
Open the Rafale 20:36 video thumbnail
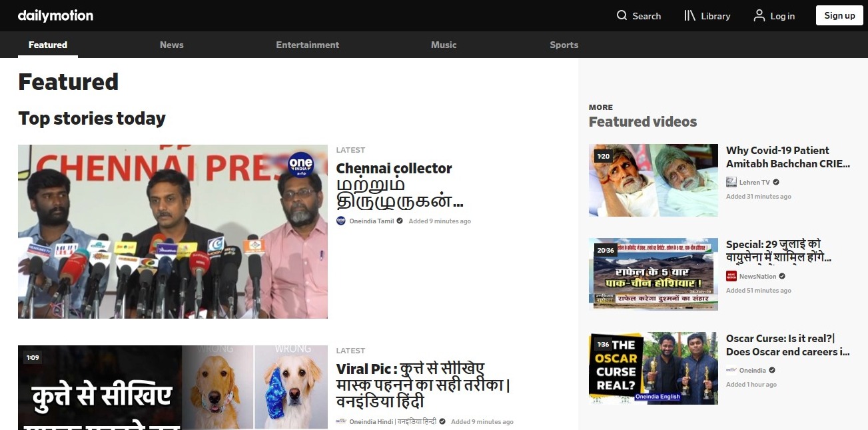[653, 274]
